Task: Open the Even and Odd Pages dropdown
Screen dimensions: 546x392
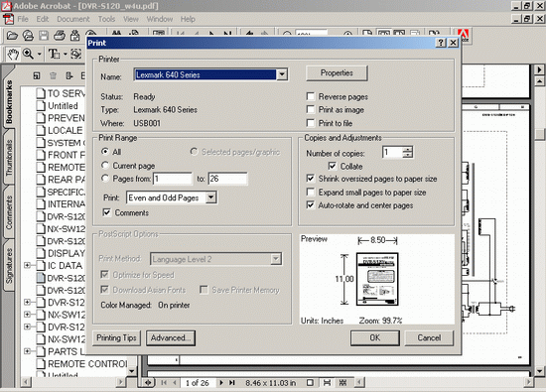Action: point(210,197)
